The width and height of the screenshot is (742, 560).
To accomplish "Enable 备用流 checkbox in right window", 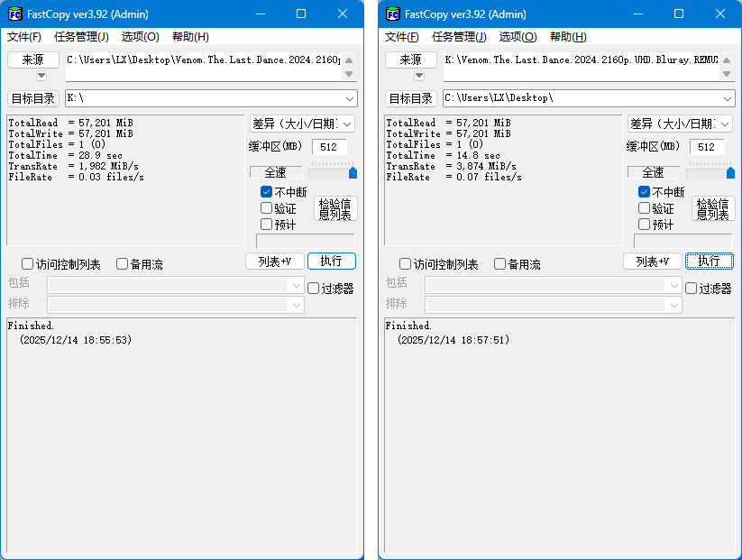I will (x=499, y=263).
